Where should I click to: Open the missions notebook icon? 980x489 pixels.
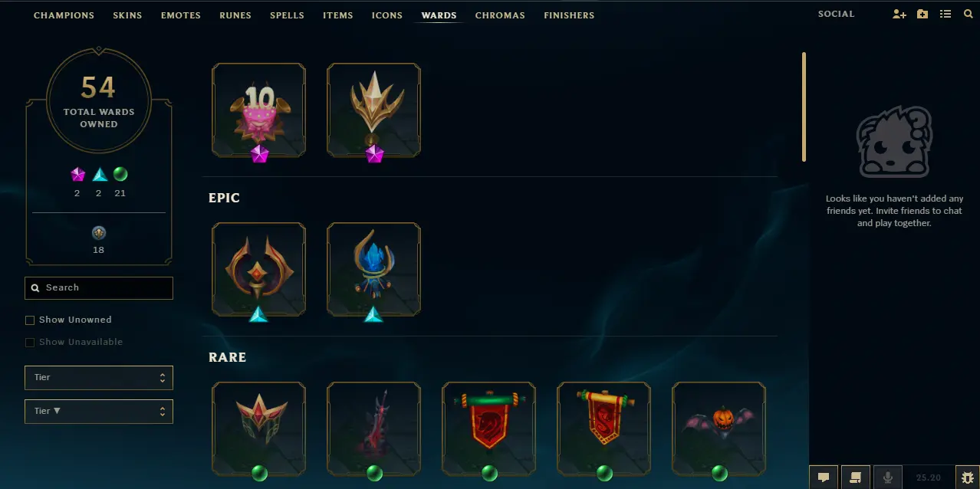[x=856, y=477]
